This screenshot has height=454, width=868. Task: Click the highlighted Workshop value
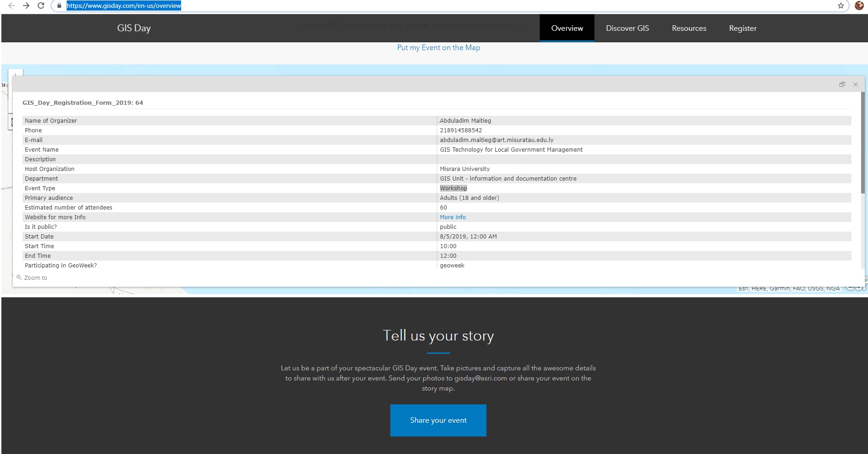tap(453, 188)
